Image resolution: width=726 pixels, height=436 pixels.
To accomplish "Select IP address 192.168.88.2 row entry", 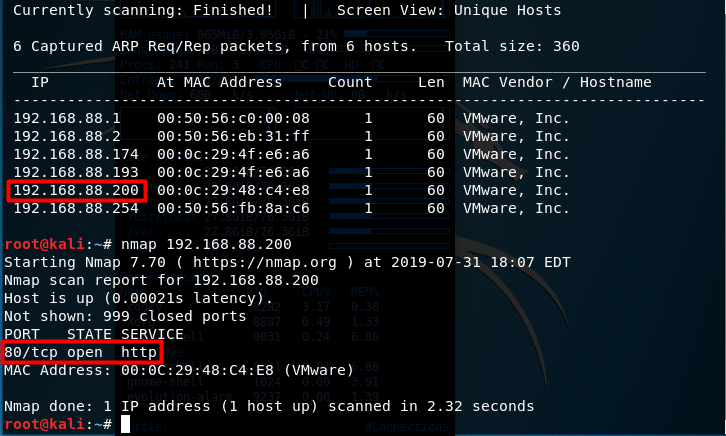I will pyautogui.click(x=67, y=137).
